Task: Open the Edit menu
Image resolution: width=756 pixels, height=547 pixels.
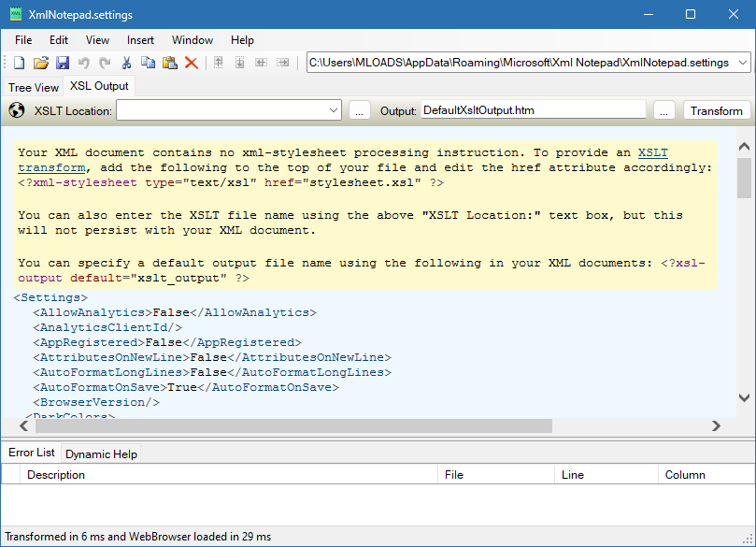Action: [x=59, y=40]
